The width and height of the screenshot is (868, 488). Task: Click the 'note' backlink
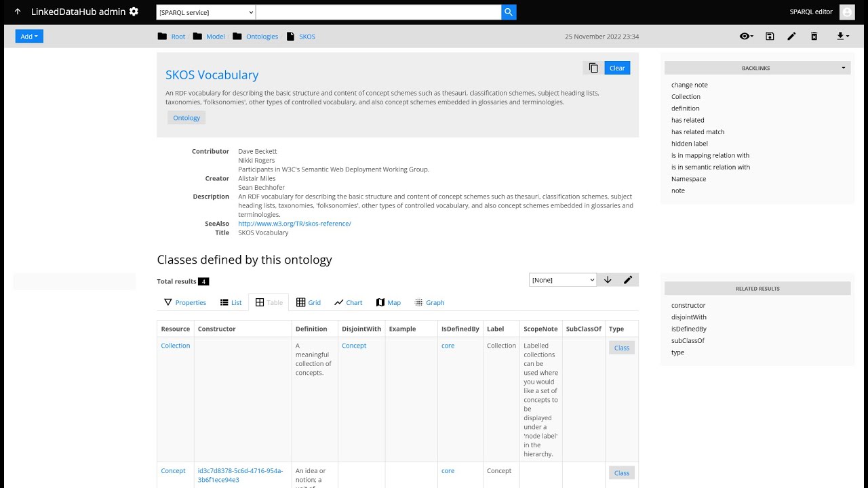pos(678,190)
